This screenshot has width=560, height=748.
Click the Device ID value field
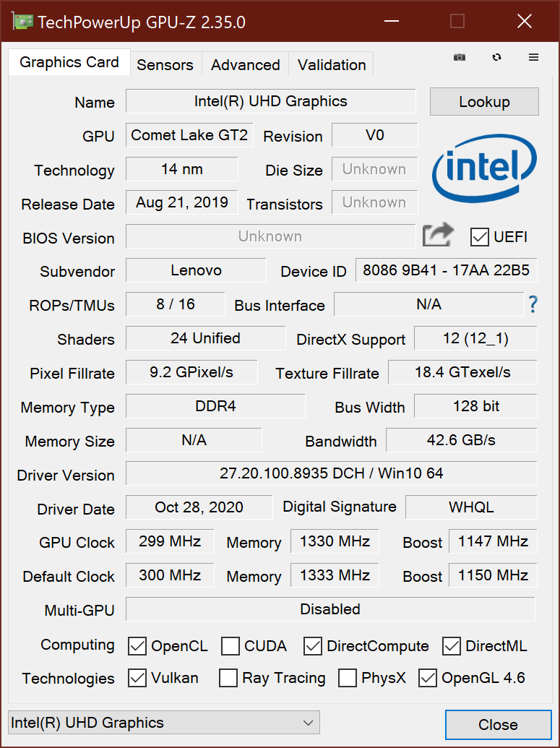(x=446, y=271)
